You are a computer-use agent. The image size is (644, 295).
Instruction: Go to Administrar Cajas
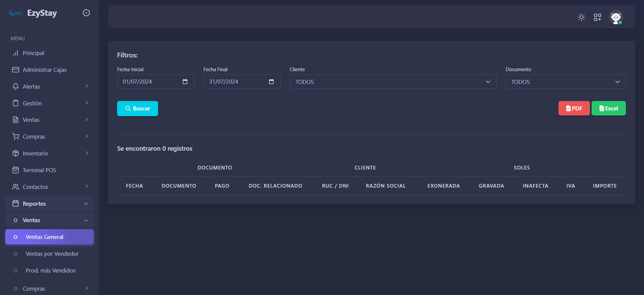click(x=44, y=70)
